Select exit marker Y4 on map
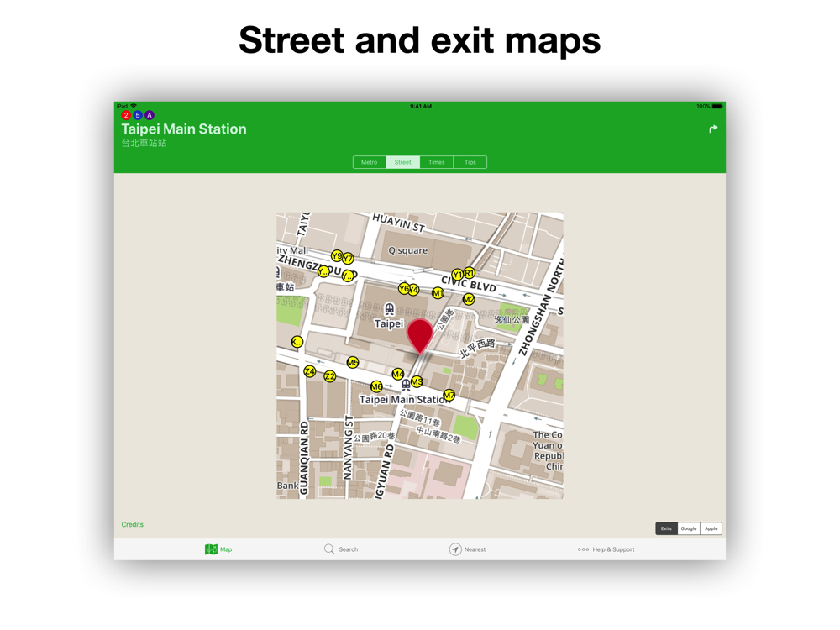This screenshot has width=840, height=630. (x=413, y=290)
